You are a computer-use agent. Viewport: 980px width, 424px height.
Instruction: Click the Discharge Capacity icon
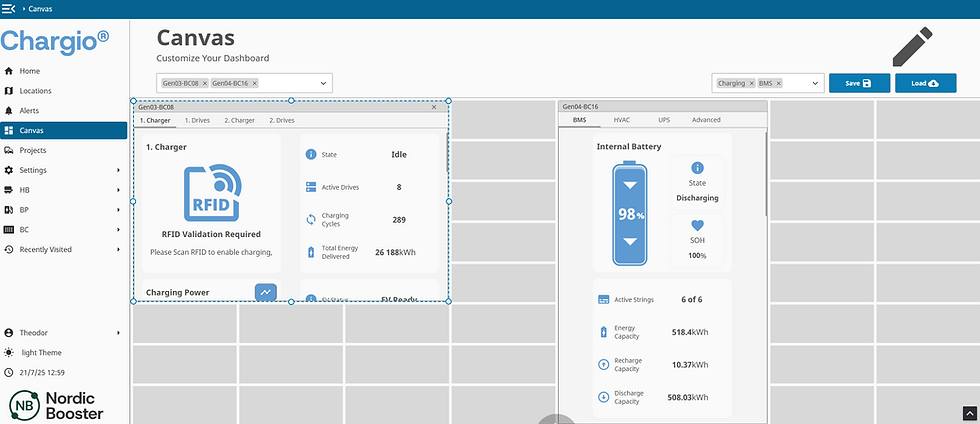coord(604,397)
